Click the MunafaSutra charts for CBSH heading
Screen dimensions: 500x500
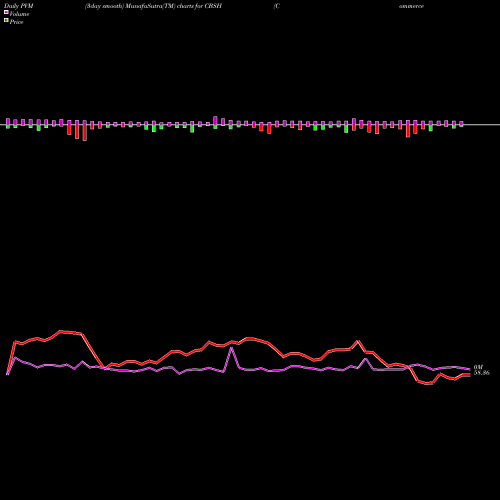[153, 6]
